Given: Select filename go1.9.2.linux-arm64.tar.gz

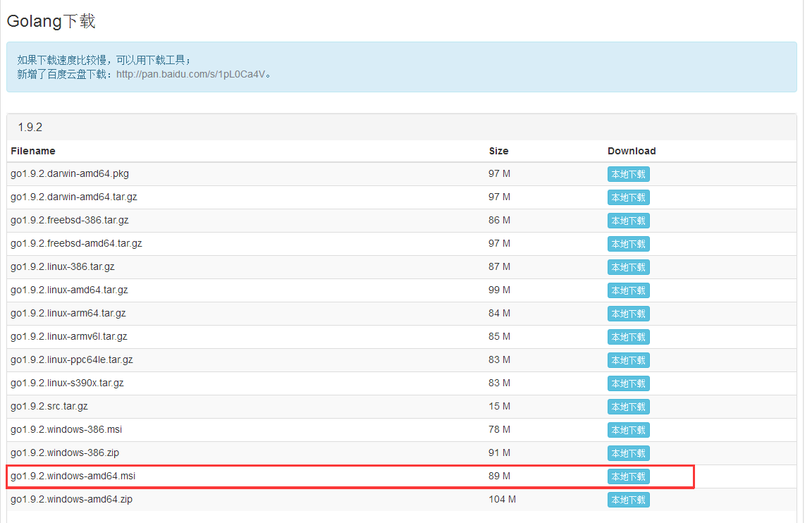Looking at the screenshot, I should (x=68, y=313).
